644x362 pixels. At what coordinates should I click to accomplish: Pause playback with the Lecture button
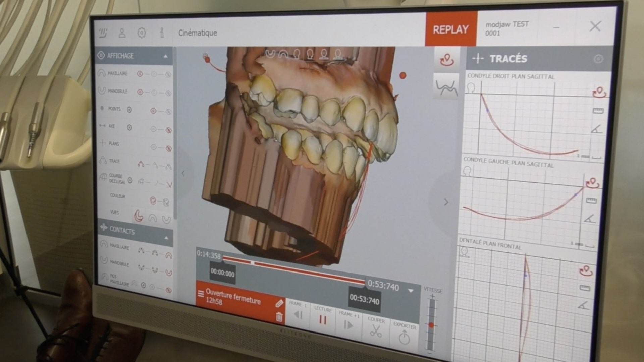(323, 320)
